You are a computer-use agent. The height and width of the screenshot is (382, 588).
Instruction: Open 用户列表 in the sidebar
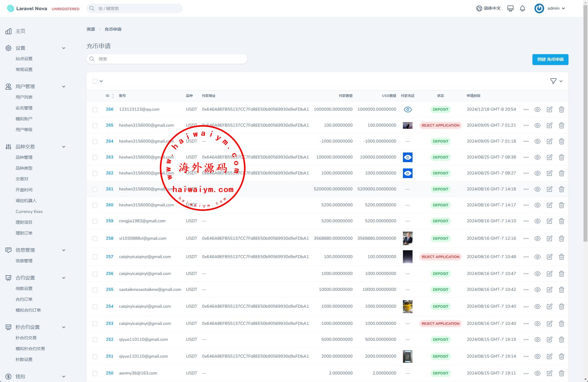24,97
